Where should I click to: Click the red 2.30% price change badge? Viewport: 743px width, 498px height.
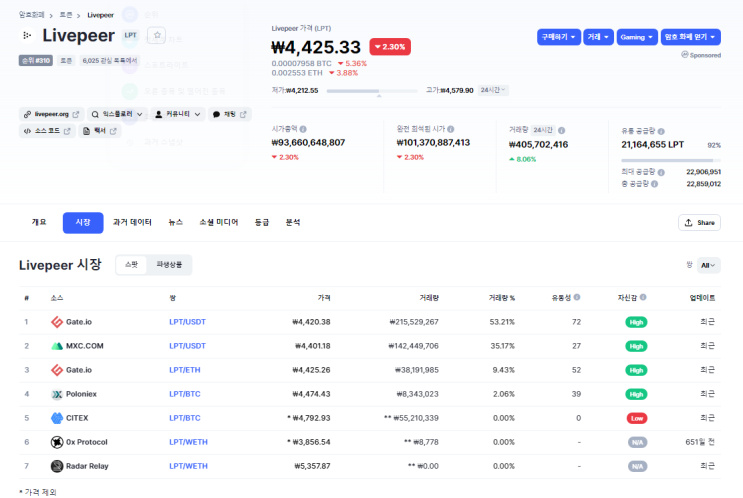[390, 47]
